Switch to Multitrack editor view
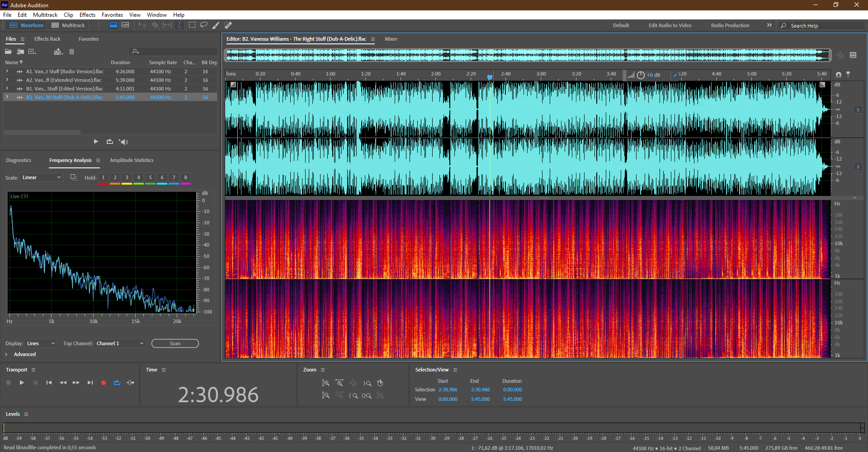This screenshot has width=868, height=452. click(x=68, y=25)
